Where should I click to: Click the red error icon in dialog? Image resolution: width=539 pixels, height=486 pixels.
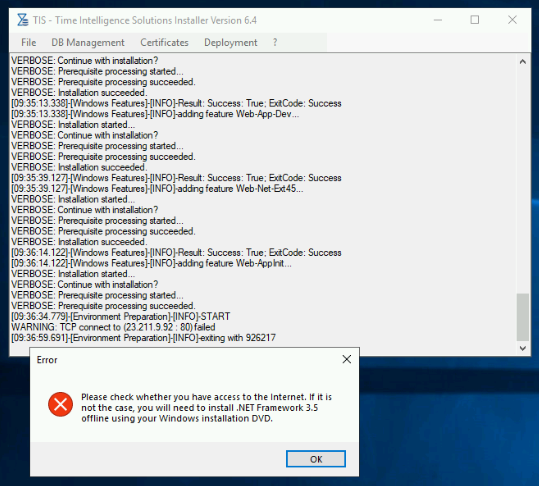tap(60, 404)
